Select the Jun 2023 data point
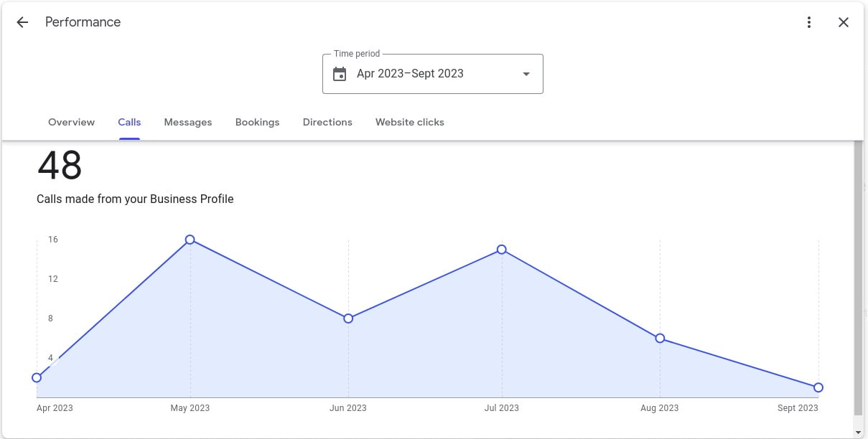 coord(348,318)
